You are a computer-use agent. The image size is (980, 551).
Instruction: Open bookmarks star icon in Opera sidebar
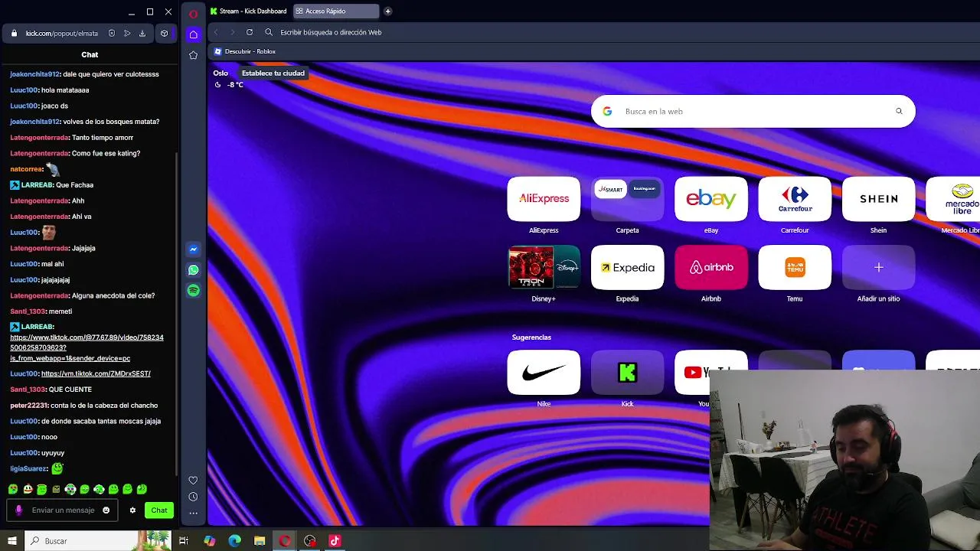tap(193, 55)
